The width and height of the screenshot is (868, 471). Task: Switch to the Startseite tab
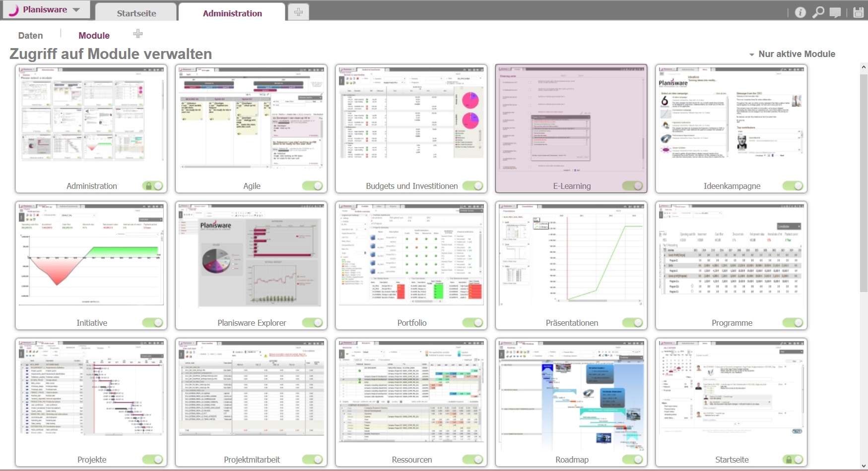(136, 12)
